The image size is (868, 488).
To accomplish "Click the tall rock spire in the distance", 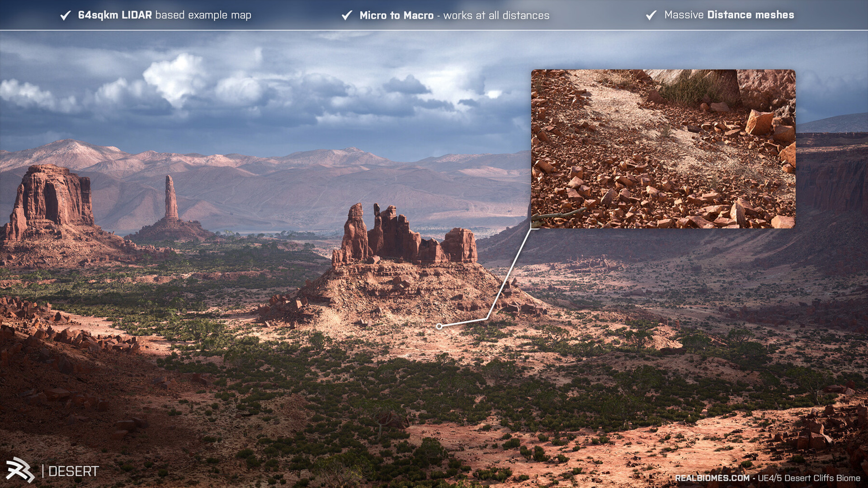I will [x=171, y=198].
